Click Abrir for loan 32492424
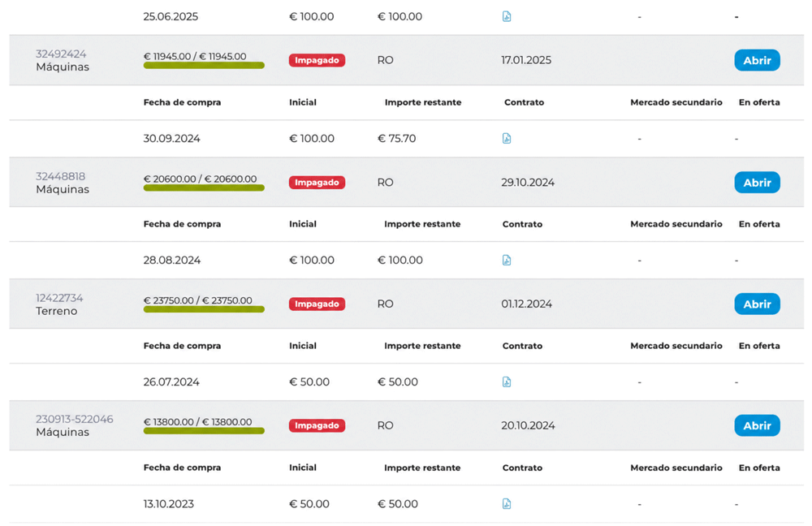The height and width of the screenshot is (526, 812). click(757, 60)
